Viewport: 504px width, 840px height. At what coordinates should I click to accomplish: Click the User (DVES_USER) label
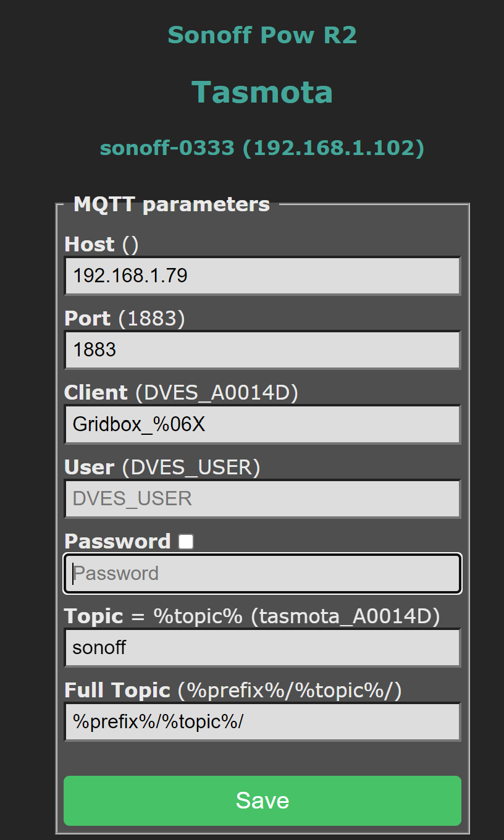click(x=162, y=468)
